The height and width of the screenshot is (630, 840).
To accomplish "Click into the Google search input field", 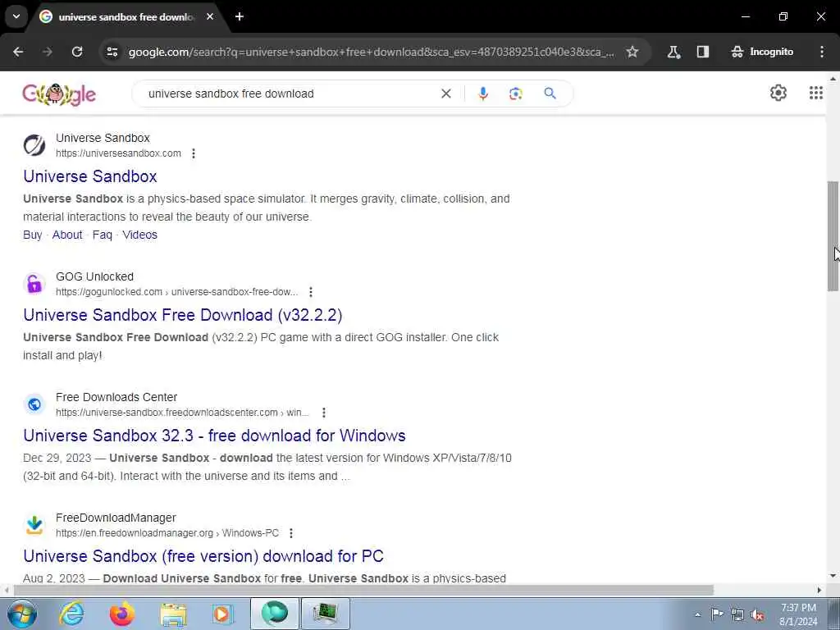I will coord(290,94).
